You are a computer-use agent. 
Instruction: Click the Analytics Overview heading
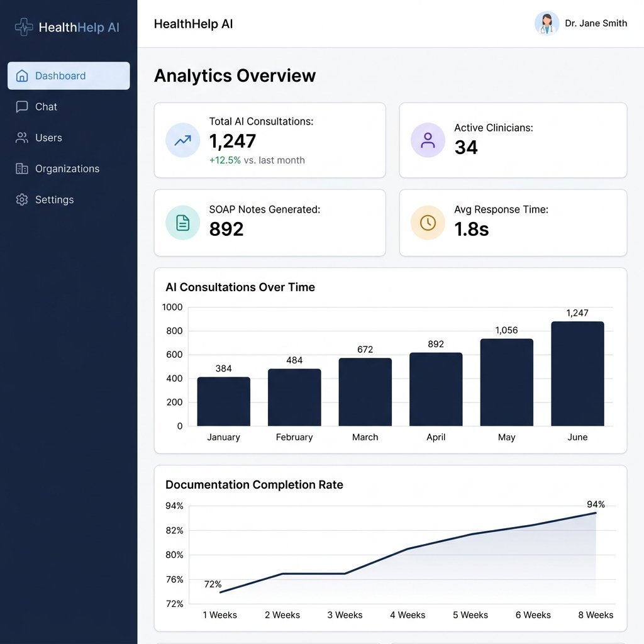(235, 75)
